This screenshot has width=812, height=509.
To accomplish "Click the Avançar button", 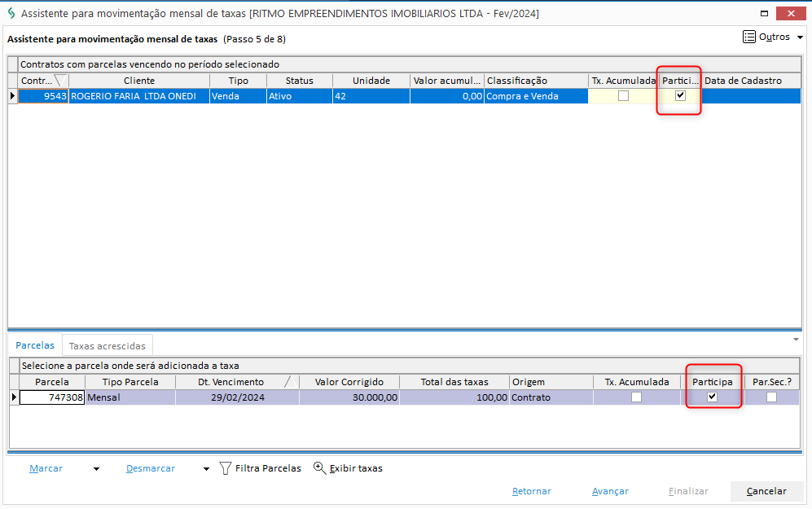I will 610,491.
